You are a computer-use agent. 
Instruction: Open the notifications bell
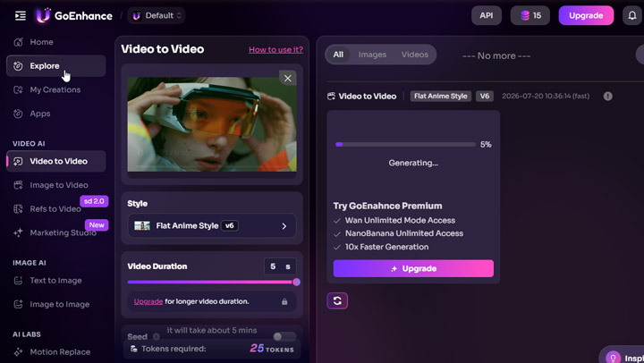632,15
